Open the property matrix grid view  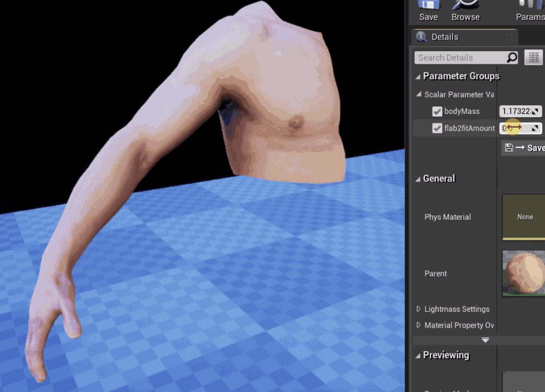point(534,58)
